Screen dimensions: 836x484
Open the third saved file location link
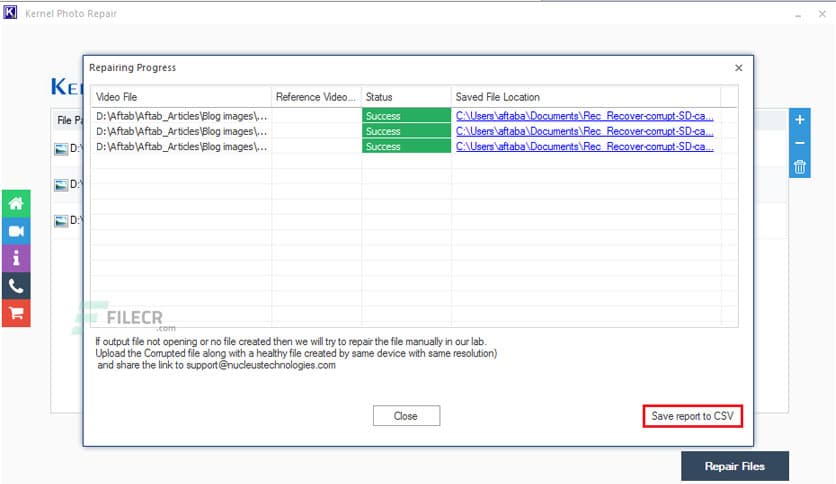(x=585, y=147)
